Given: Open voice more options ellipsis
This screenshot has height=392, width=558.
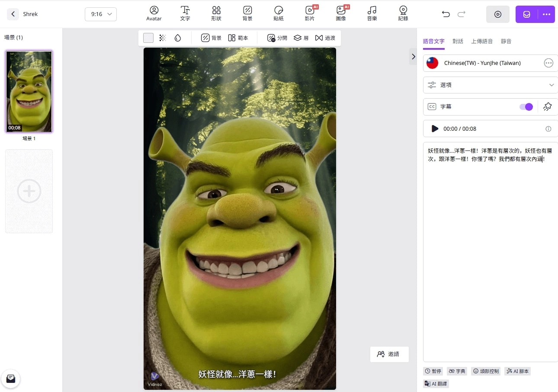Looking at the screenshot, I should click(548, 63).
